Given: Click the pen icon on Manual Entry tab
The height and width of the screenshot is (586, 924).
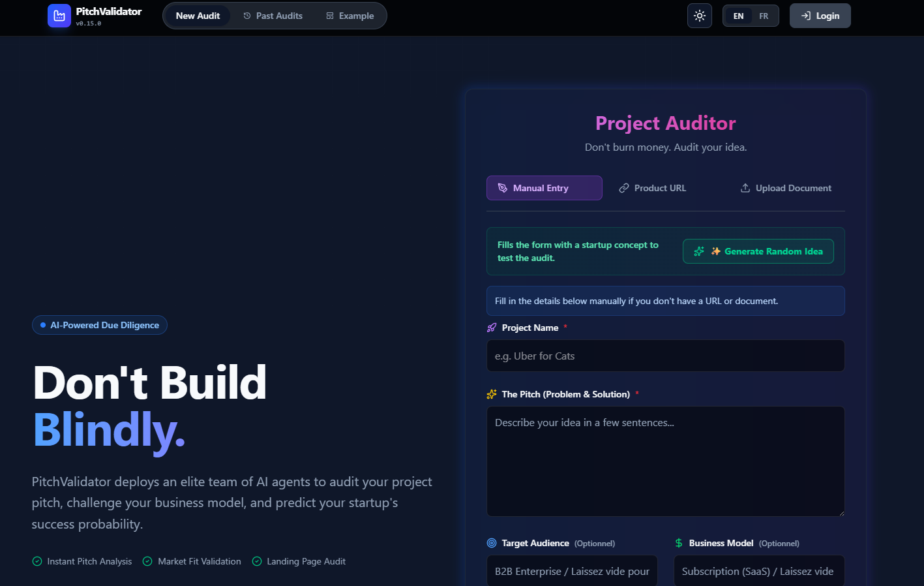Looking at the screenshot, I should (x=503, y=188).
